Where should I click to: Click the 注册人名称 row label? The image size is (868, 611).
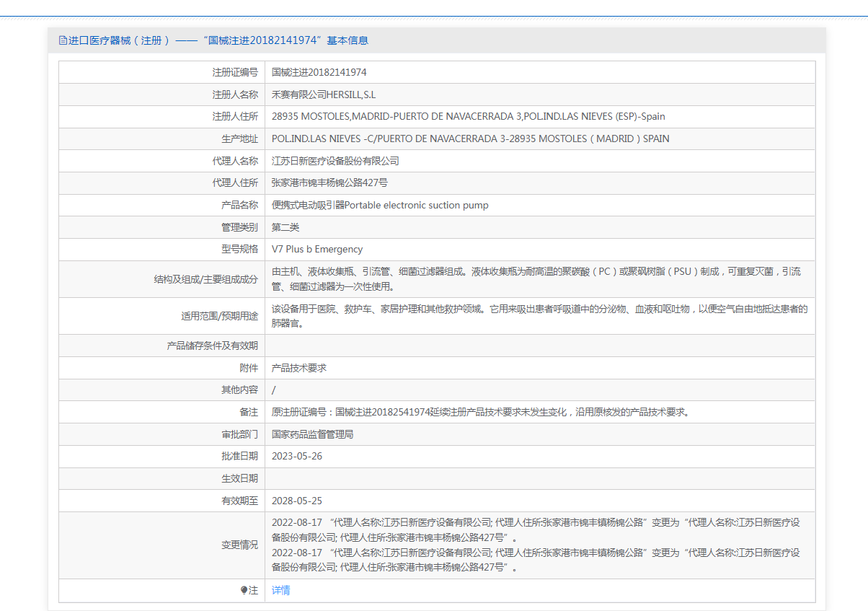click(x=235, y=94)
